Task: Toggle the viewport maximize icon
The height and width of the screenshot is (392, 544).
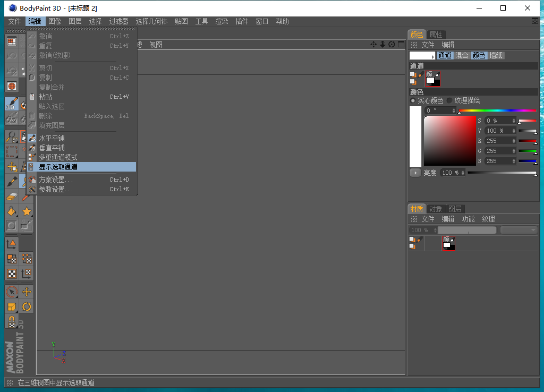Action: click(x=401, y=45)
